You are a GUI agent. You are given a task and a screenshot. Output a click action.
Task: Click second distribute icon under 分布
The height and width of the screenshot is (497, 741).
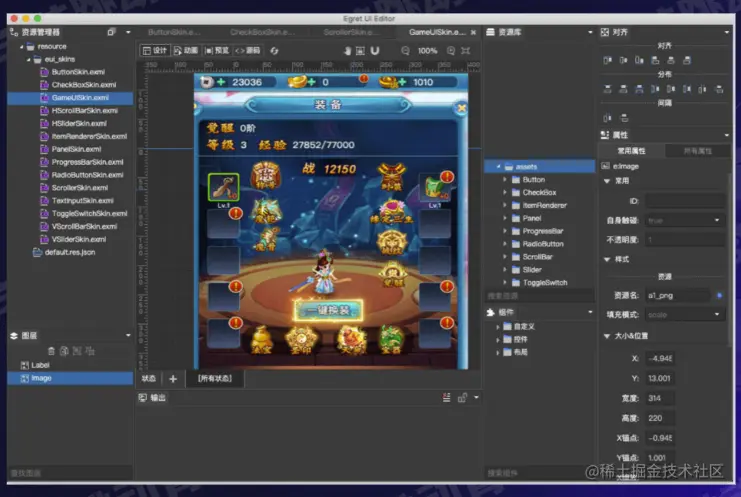coord(623,89)
